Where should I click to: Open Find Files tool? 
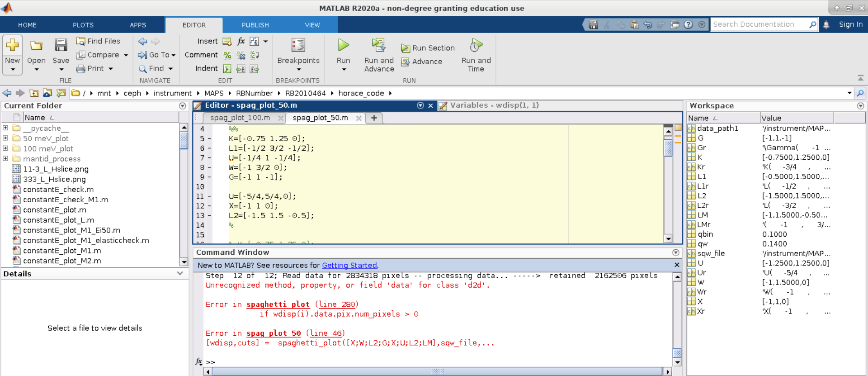click(98, 41)
